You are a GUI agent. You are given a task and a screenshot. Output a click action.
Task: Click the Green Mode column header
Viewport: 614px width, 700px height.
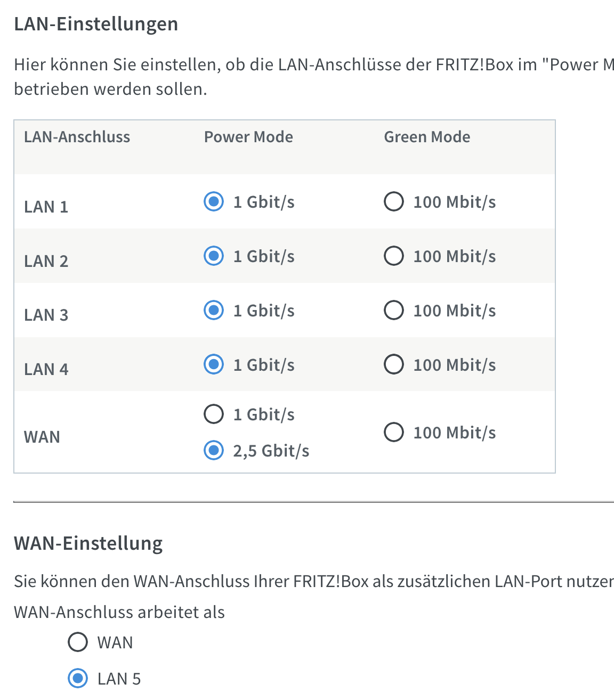click(427, 137)
